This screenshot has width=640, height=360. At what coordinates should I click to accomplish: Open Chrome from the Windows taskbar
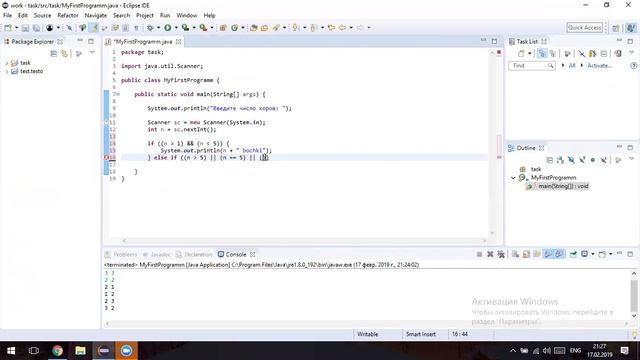click(x=57, y=351)
